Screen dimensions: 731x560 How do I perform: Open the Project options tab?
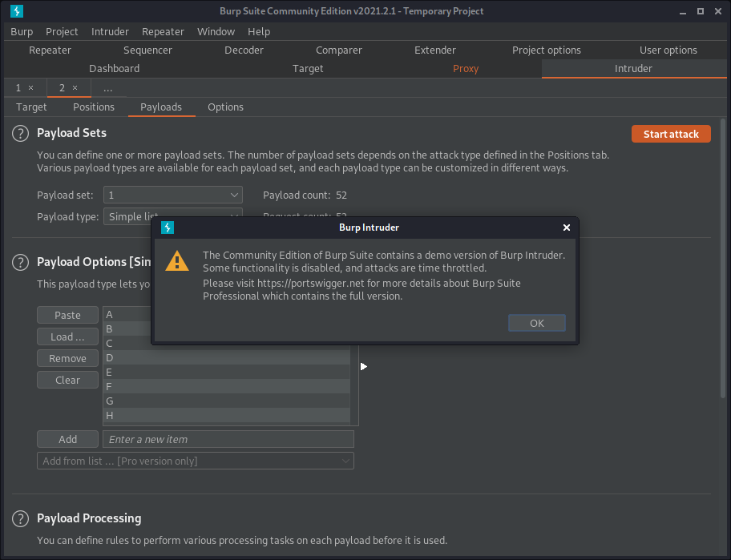tap(547, 50)
